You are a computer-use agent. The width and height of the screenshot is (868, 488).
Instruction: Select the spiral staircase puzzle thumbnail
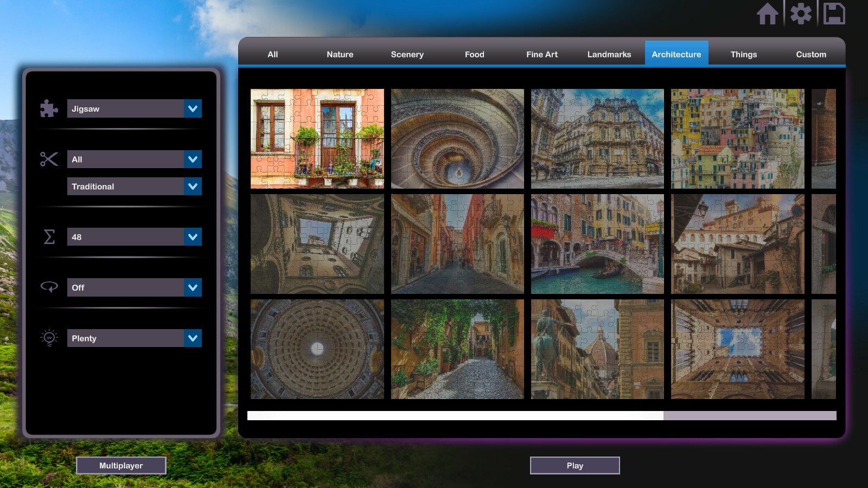[x=457, y=138]
